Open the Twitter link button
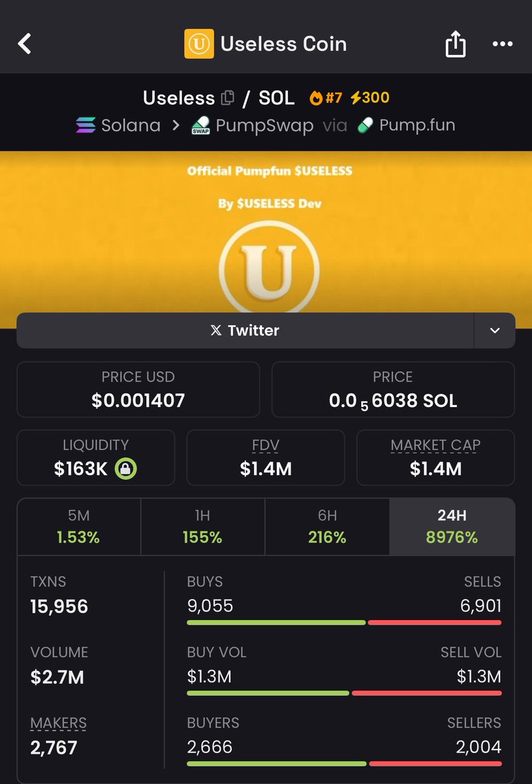Viewport: 532px width, 784px height. [x=245, y=331]
